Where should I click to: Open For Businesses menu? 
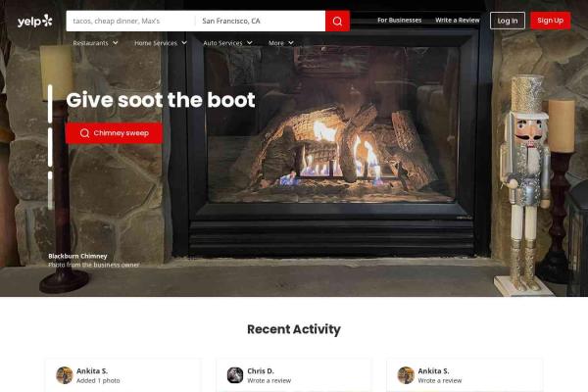point(400,21)
